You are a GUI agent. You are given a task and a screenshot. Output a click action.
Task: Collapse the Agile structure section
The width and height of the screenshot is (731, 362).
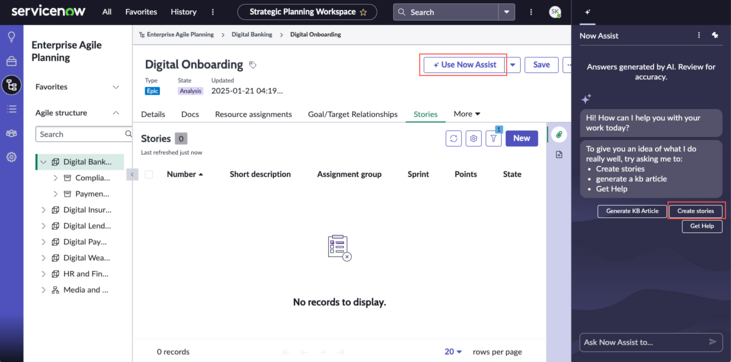[116, 113]
